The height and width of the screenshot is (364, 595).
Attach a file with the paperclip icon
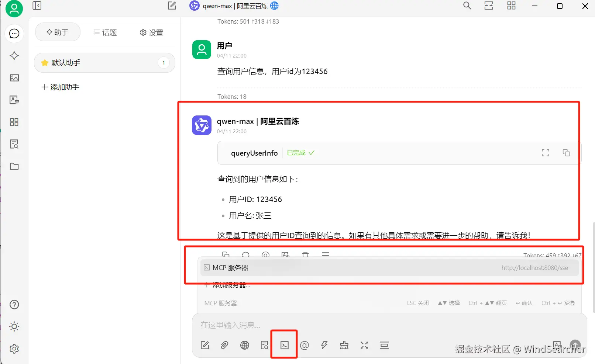[224, 345]
